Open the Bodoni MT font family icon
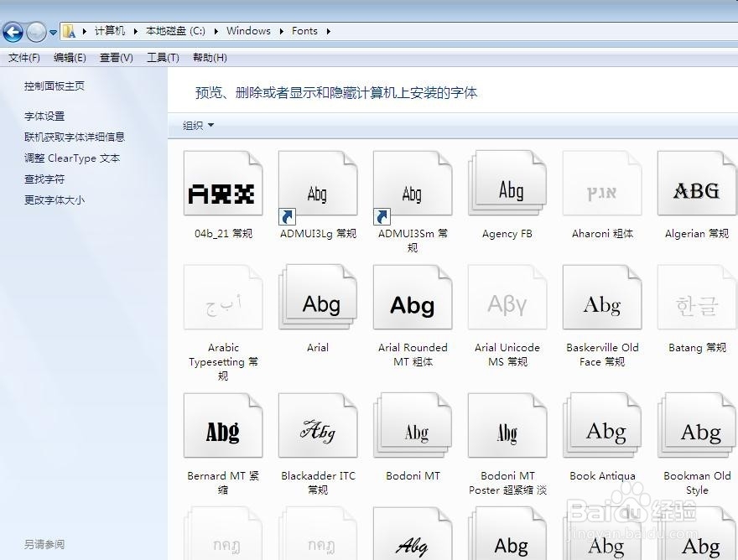Viewport: 738px width, 560px height. click(x=413, y=425)
